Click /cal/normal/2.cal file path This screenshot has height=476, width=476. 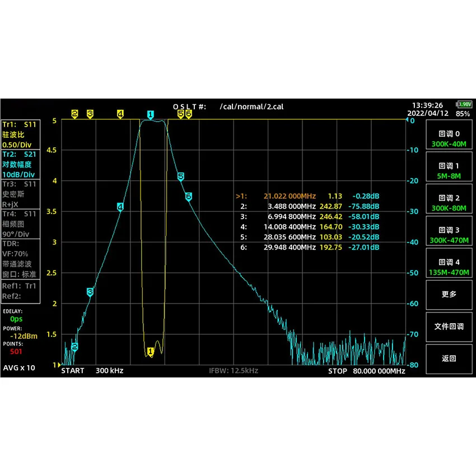pos(251,107)
